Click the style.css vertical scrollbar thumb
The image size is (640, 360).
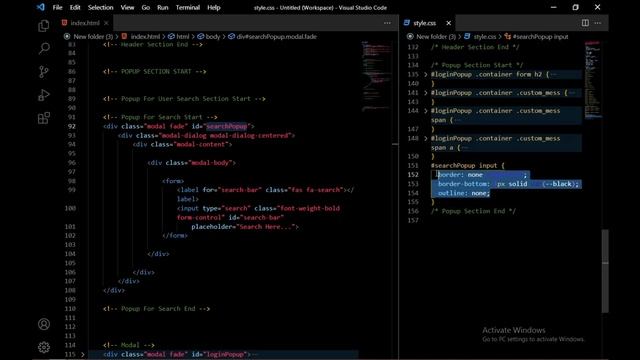pos(605,271)
